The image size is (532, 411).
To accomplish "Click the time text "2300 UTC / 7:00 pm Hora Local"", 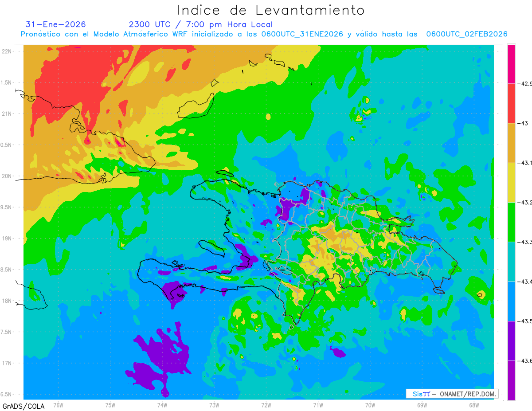I will coord(200,24).
